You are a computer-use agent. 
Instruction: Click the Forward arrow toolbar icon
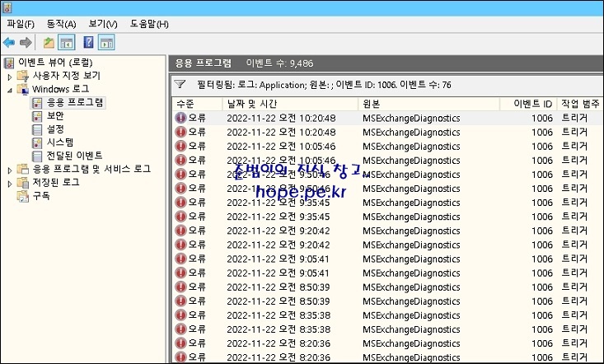(x=26, y=42)
